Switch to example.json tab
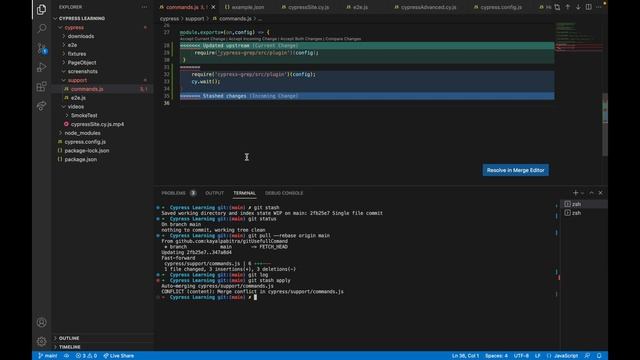 click(247, 7)
